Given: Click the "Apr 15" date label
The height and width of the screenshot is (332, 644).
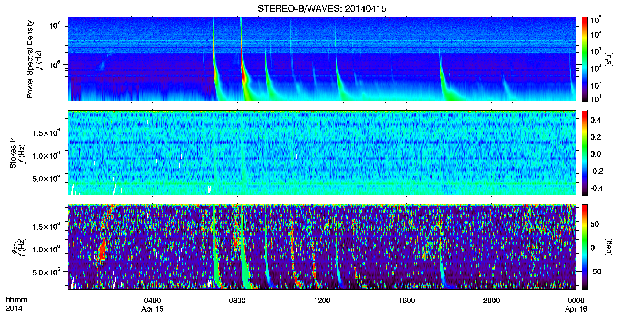Looking at the screenshot, I should pyautogui.click(x=152, y=309).
